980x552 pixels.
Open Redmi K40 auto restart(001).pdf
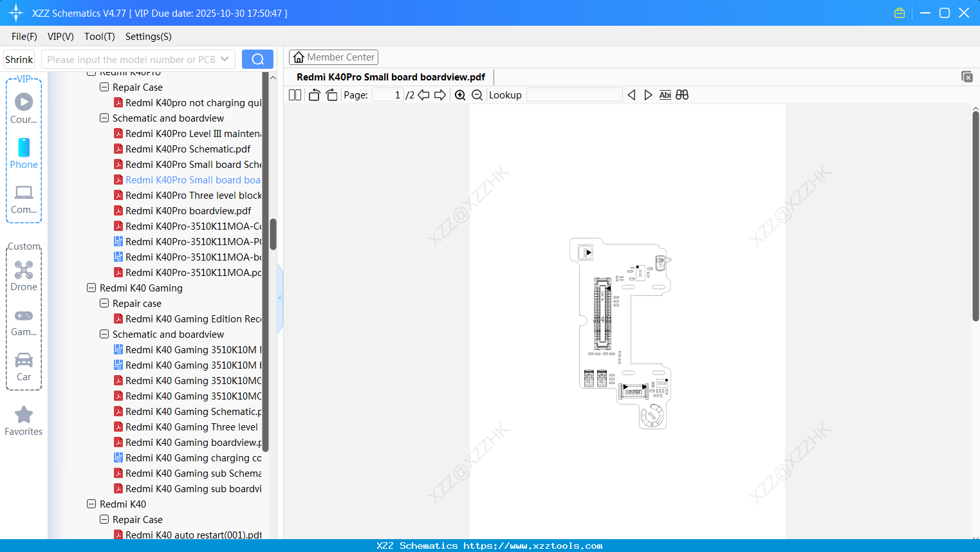pos(193,535)
